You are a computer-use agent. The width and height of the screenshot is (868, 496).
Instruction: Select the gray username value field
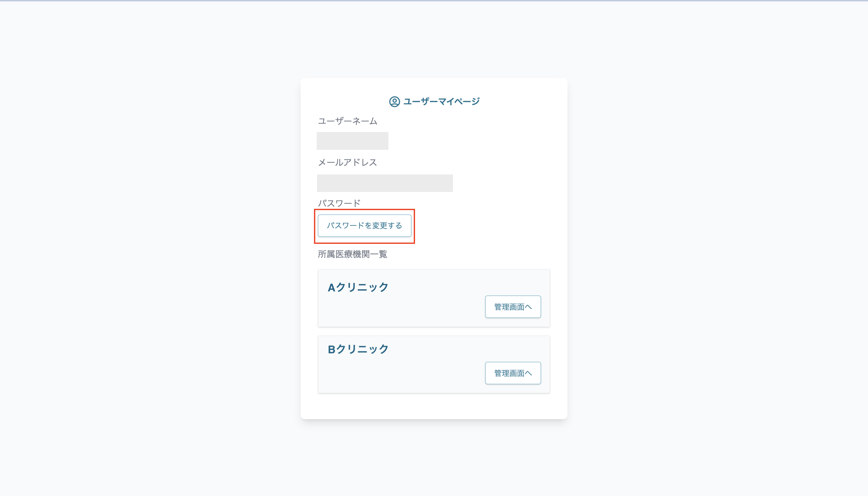coord(352,141)
